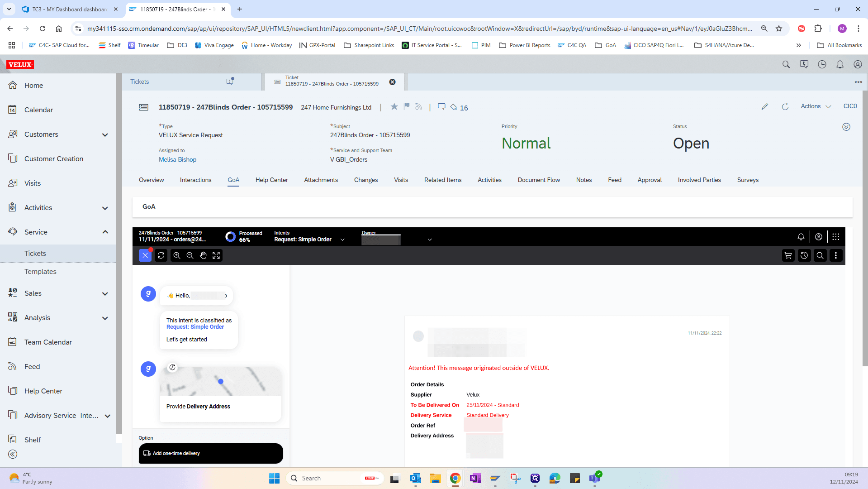
Task: Open Outlook from the taskbar
Action: (415, 478)
